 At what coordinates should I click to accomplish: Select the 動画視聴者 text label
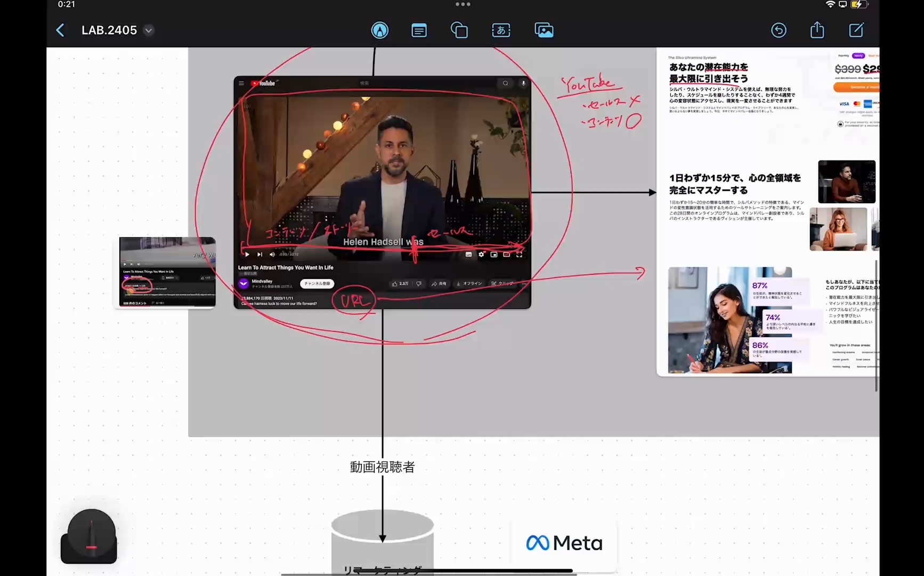382,467
